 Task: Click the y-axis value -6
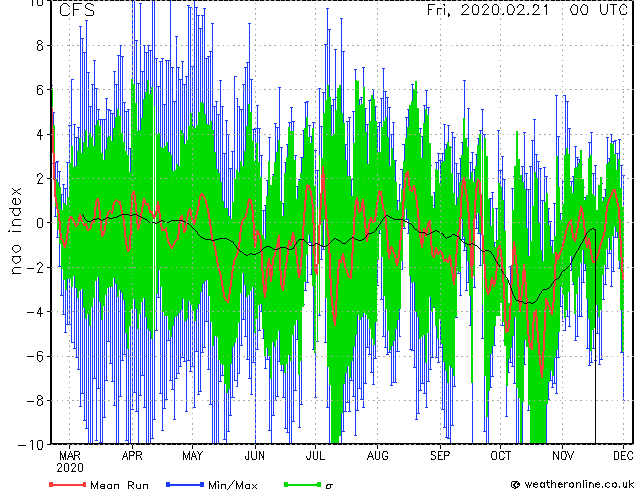coord(36,356)
